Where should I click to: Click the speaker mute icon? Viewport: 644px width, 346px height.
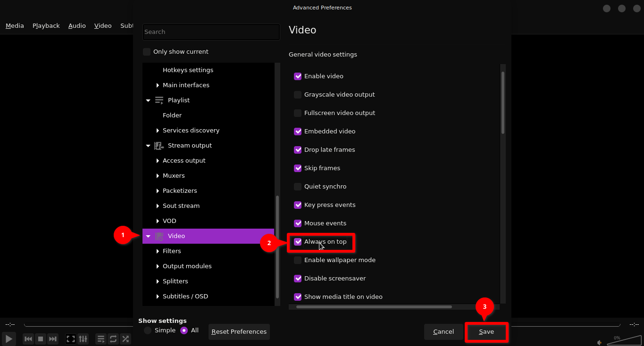click(x=600, y=342)
